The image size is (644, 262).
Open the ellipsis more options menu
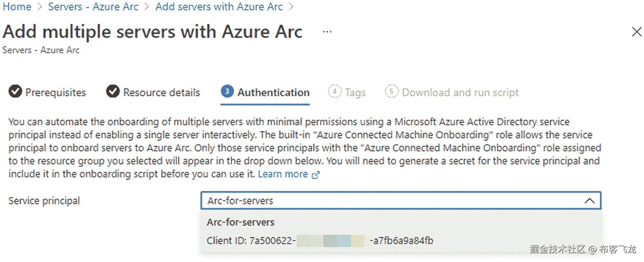click(x=327, y=32)
